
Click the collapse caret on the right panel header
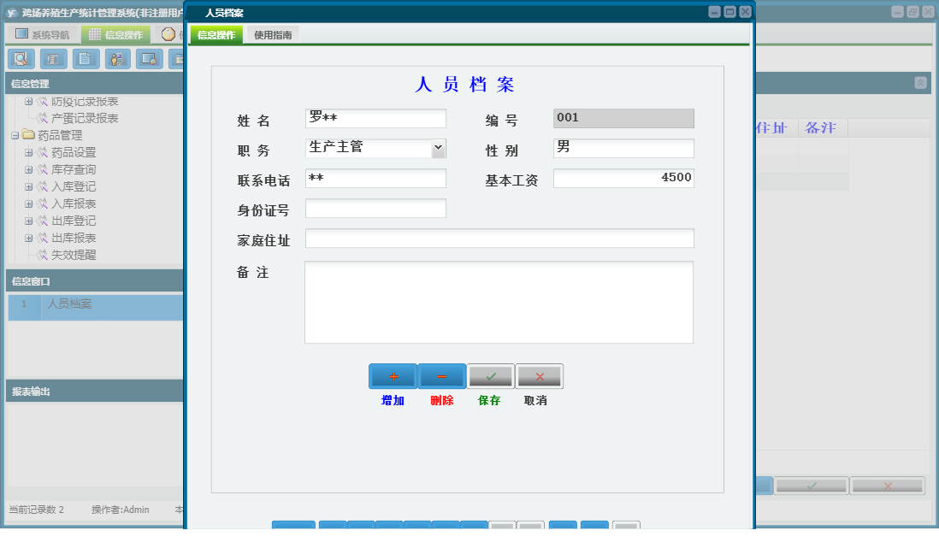919,82
